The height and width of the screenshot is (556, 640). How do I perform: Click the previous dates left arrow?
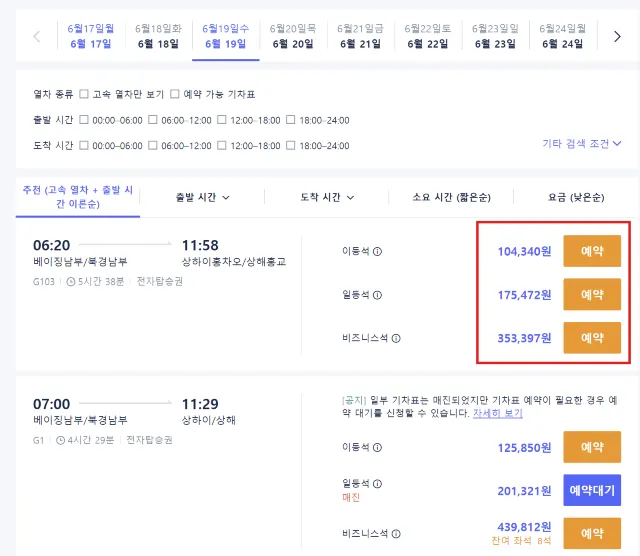click(x=37, y=36)
